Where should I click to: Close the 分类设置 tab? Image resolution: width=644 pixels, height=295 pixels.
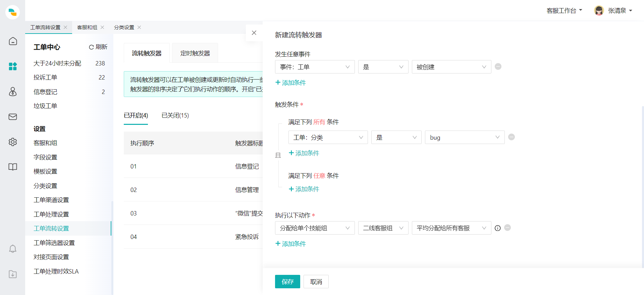(x=139, y=27)
